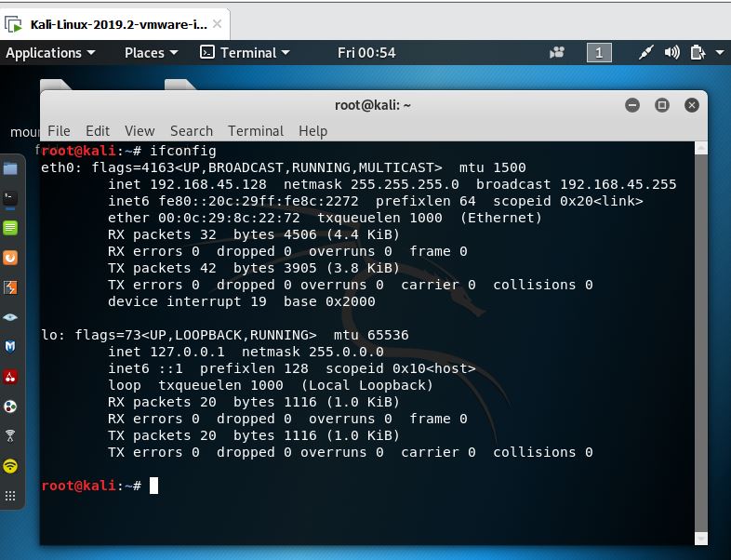Open the Files folder icon in dock

point(10,168)
